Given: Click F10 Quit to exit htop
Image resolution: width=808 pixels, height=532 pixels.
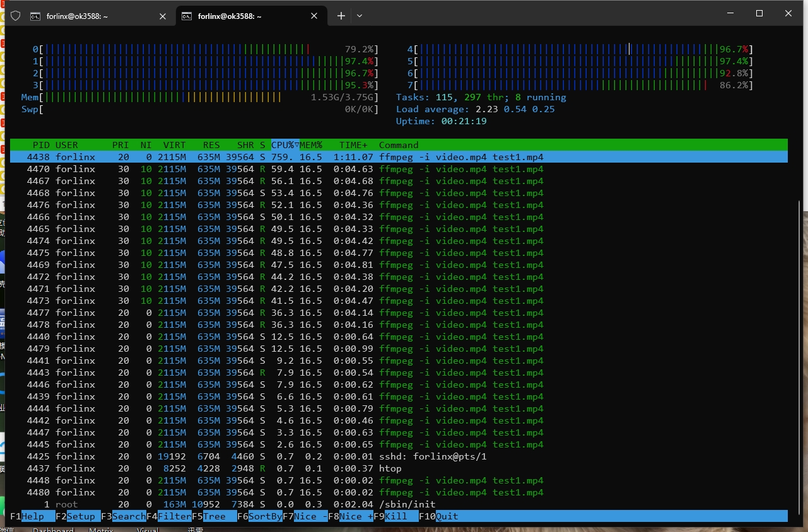Looking at the screenshot, I should (x=447, y=516).
